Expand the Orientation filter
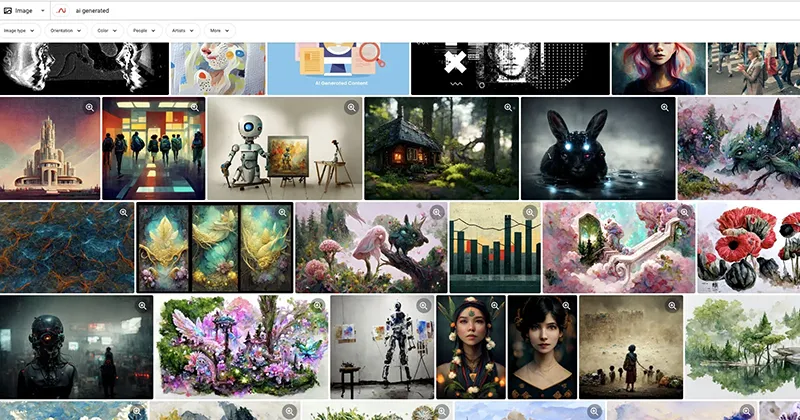 [x=66, y=31]
